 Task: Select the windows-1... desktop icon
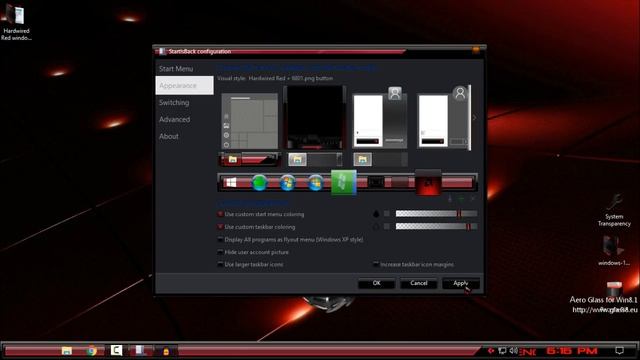coord(613,251)
